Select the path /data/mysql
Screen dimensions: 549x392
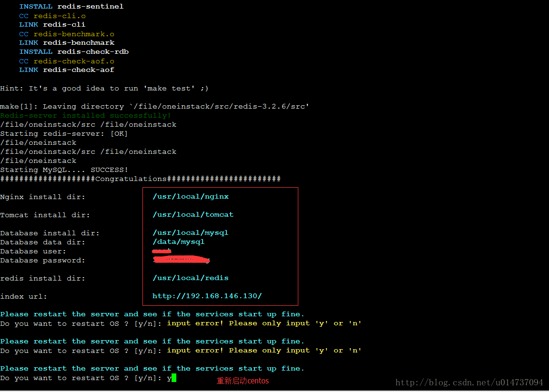[x=179, y=242]
